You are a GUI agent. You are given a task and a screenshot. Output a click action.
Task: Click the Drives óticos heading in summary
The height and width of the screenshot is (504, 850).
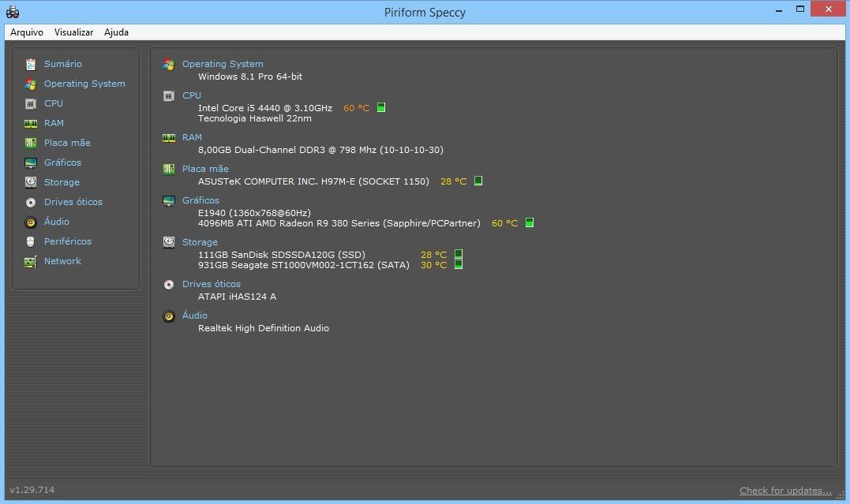tap(212, 284)
